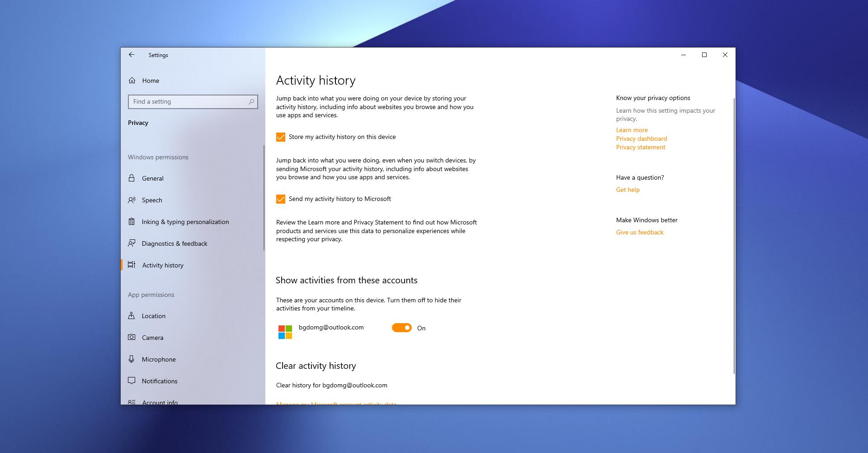The image size is (868, 453).
Task: Uncheck Send my activity history to Microsoft
Action: point(281,199)
